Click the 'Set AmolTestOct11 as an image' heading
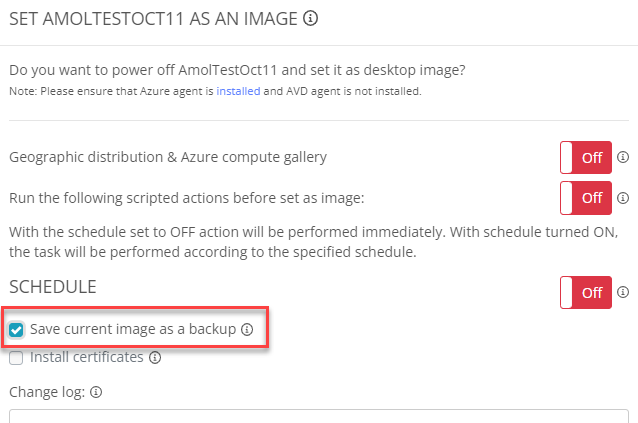The height and width of the screenshot is (423, 638). [x=153, y=19]
